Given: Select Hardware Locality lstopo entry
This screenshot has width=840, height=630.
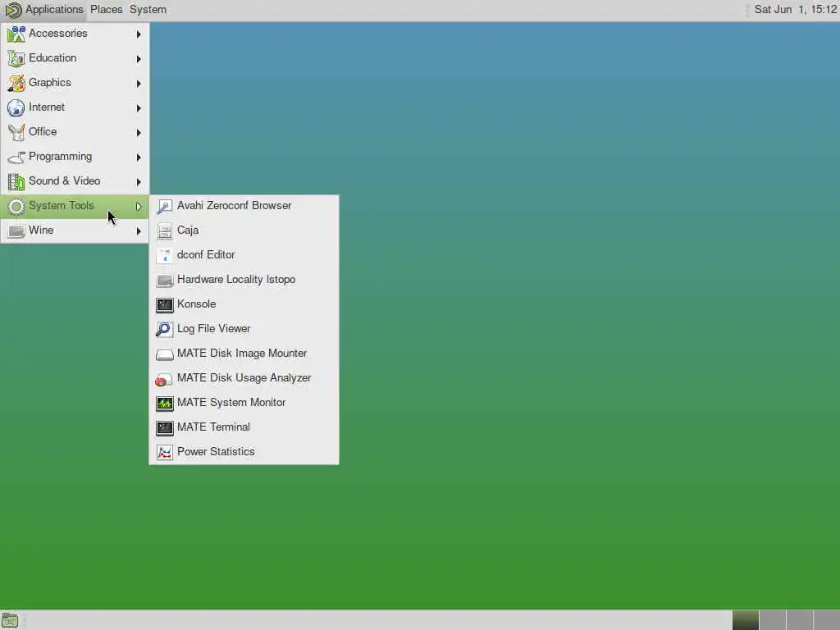Looking at the screenshot, I should pyautogui.click(x=244, y=281).
